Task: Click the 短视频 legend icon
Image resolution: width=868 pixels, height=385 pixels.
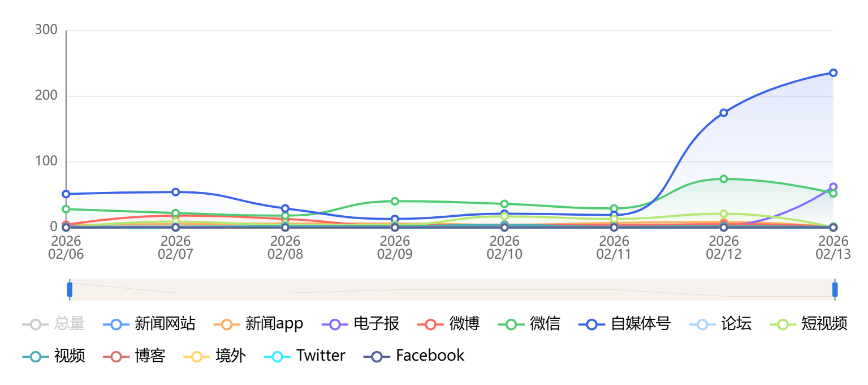Action: pos(782,324)
